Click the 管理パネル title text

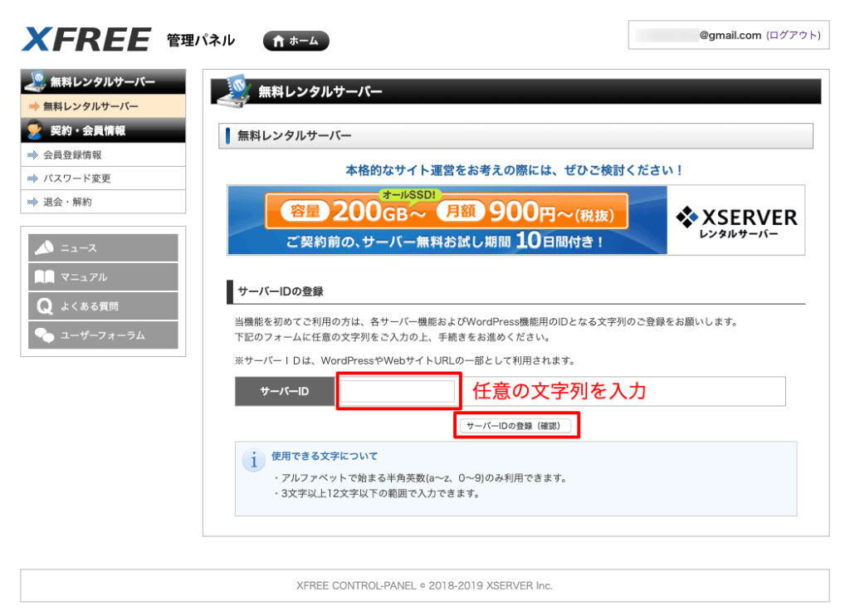point(201,40)
